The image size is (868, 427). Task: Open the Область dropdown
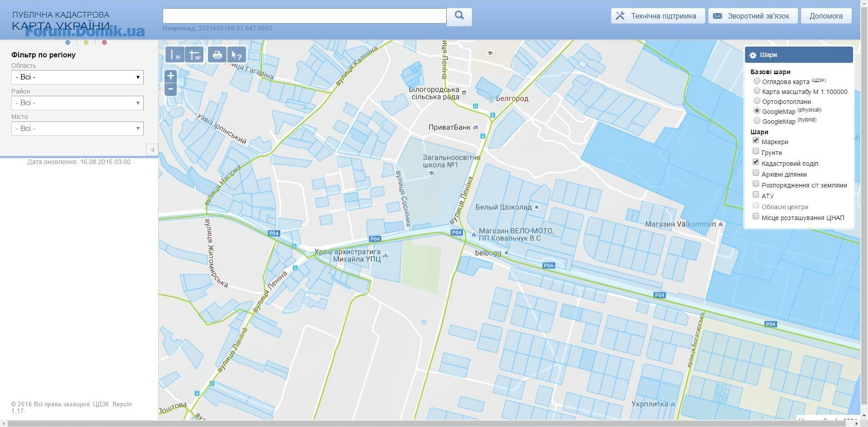click(77, 77)
